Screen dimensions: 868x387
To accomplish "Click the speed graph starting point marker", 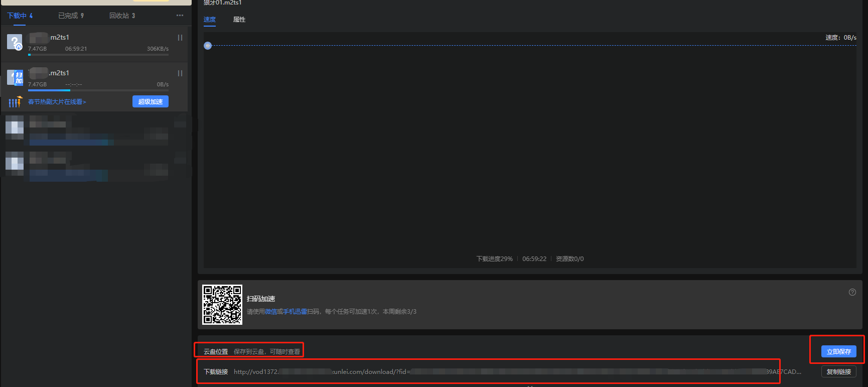I will coord(208,46).
